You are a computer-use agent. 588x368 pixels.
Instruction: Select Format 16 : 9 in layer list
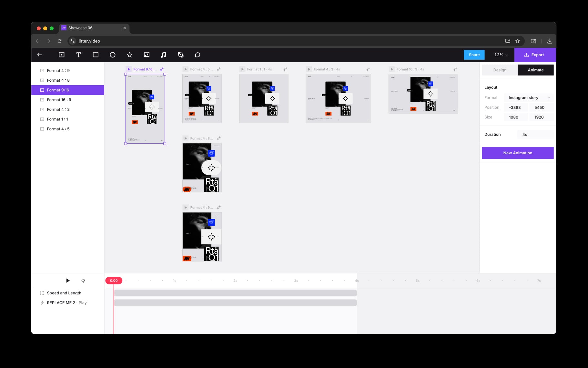[x=59, y=100]
